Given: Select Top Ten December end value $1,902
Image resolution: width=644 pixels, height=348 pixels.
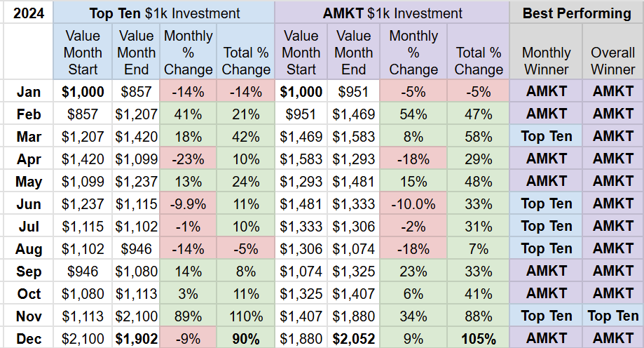Looking at the screenshot, I should tap(136, 339).
